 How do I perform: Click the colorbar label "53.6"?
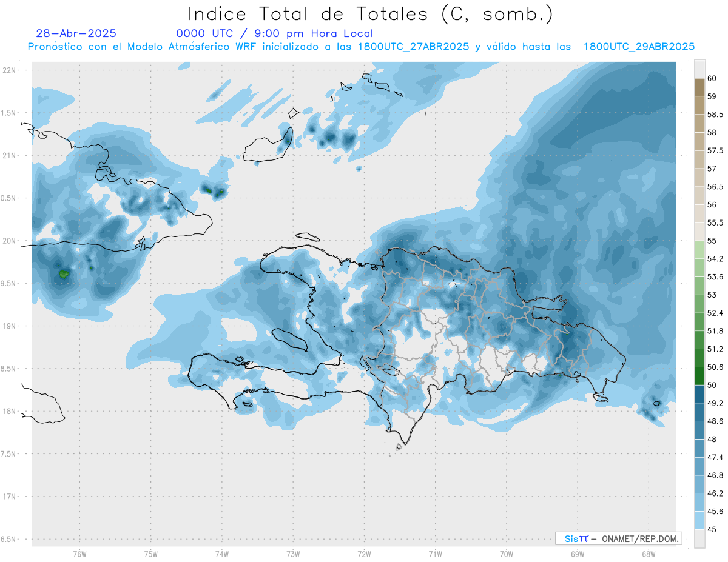pos(715,277)
